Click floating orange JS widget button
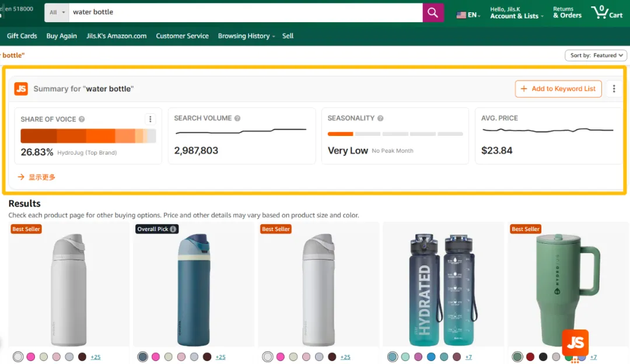 [575, 342]
